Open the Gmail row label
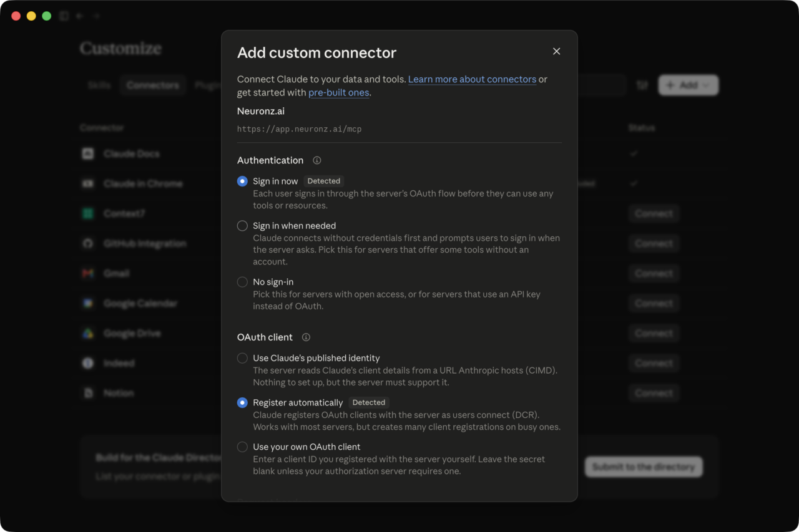This screenshot has height=532, width=799. [x=117, y=273]
